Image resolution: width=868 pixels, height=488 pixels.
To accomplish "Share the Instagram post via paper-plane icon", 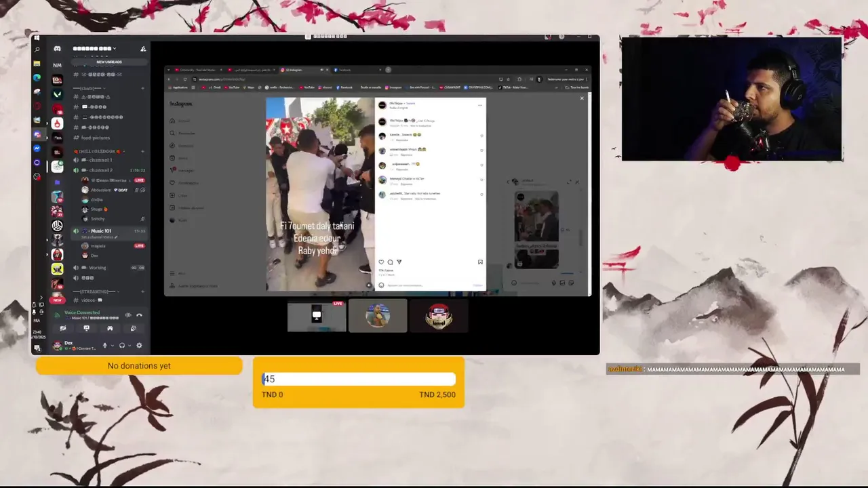I will click(x=399, y=262).
